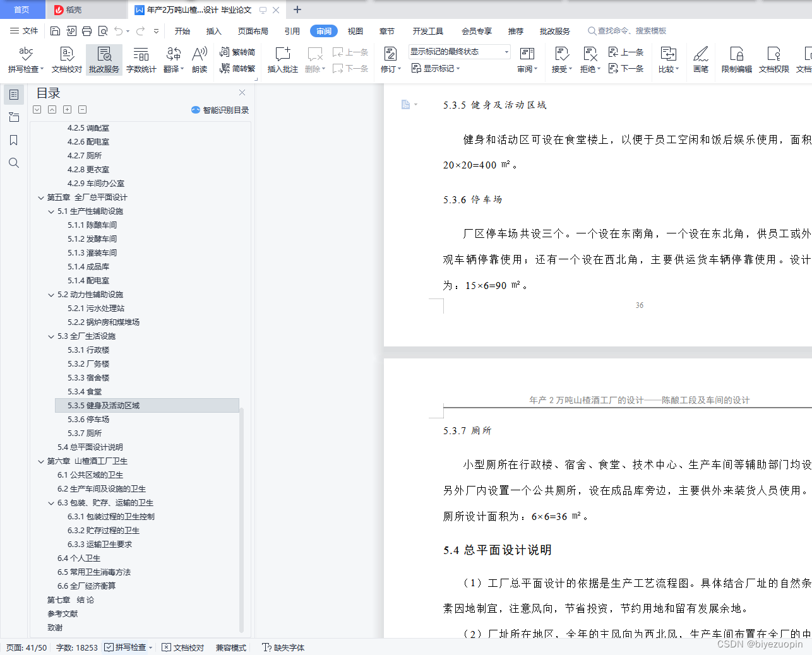Open the File menu
Viewport: 812px width, 655px height.
(x=24, y=31)
